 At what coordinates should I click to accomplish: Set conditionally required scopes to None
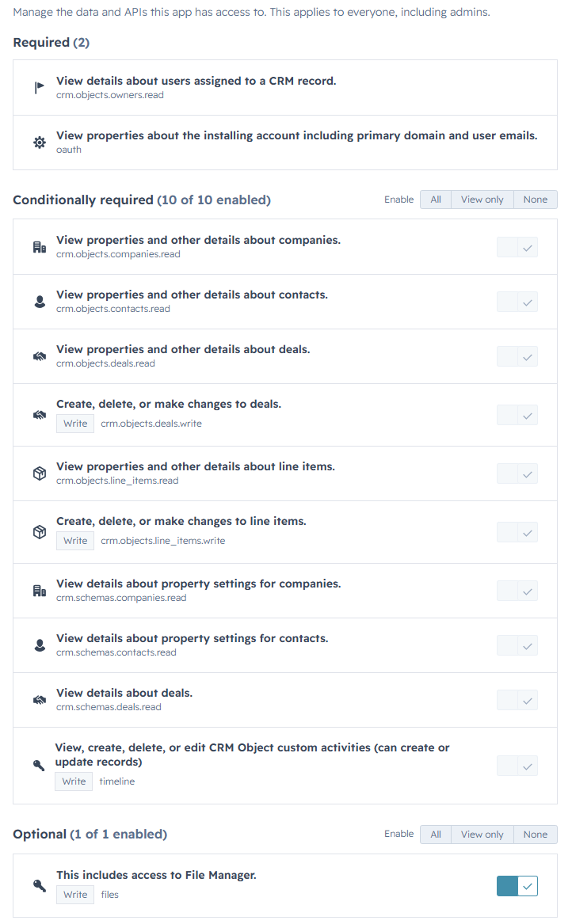(536, 200)
